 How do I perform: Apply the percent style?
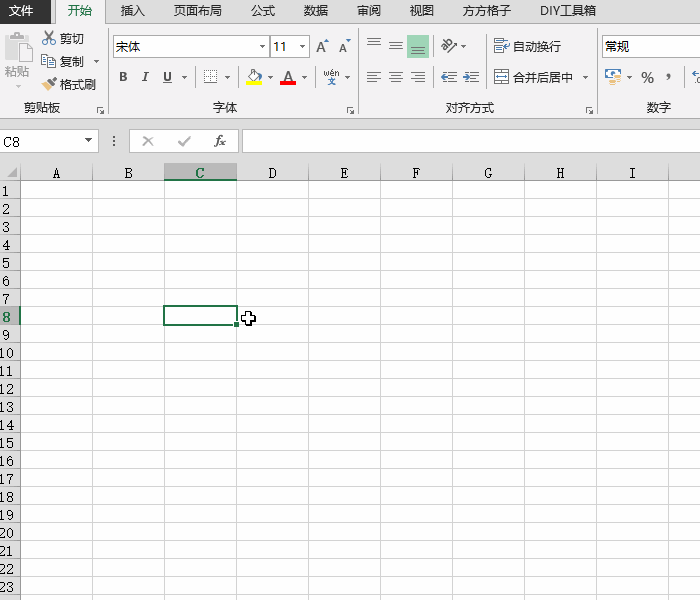647,78
